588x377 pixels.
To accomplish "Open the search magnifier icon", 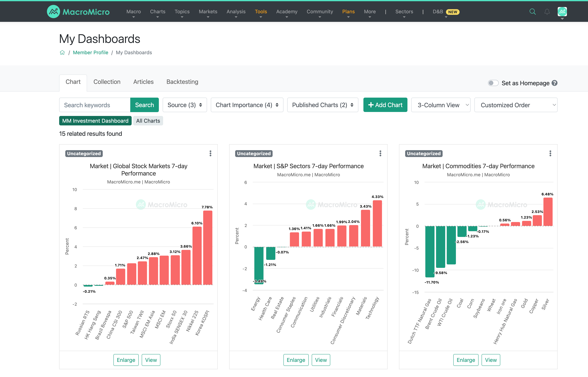I will (532, 11).
